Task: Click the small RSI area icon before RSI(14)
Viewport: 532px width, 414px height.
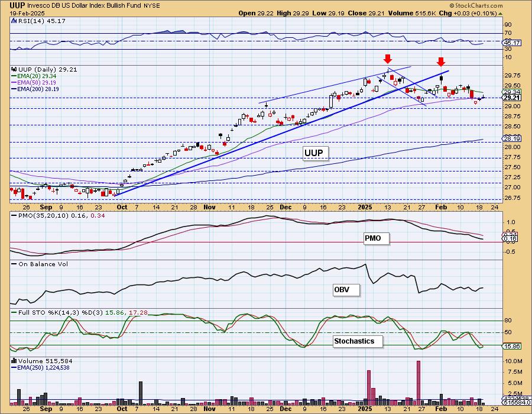Action: pos(14,21)
